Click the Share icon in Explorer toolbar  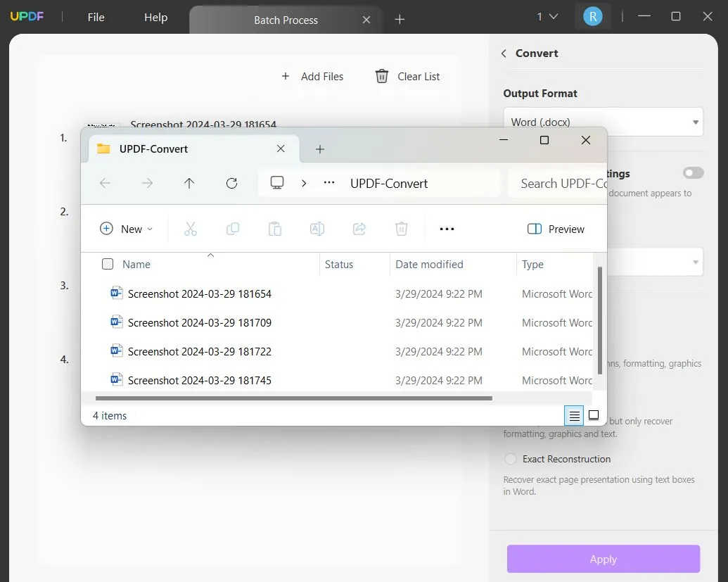pos(359,229)
